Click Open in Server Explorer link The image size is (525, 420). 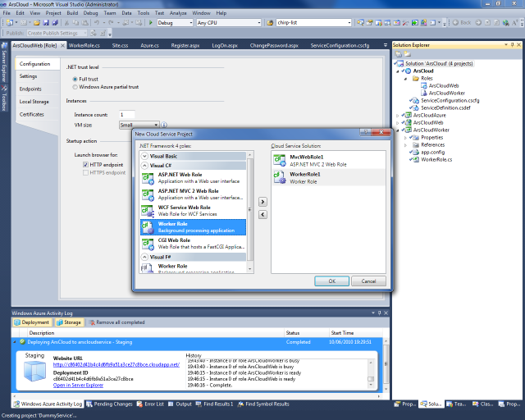click(78, 386)
